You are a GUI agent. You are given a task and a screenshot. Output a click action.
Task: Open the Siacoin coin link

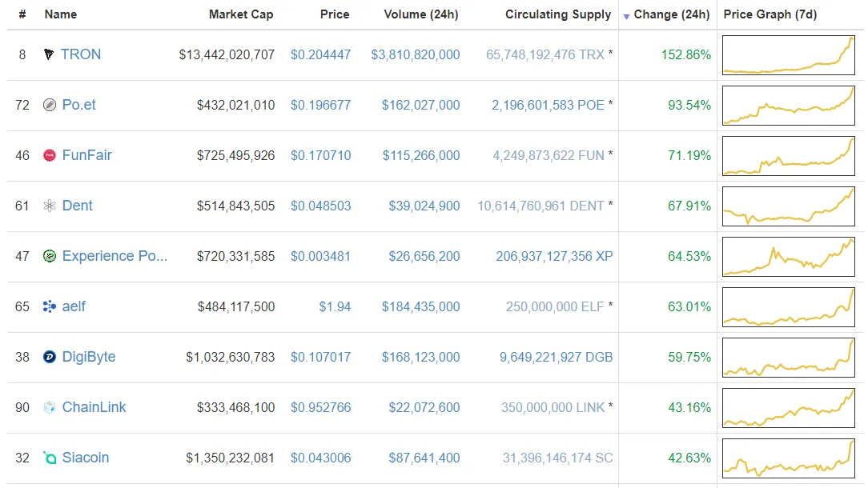click(85, 458)
